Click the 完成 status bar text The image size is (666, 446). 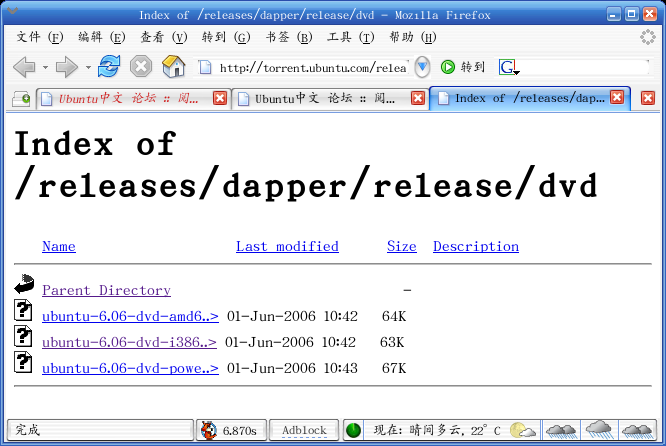[28, 430]
